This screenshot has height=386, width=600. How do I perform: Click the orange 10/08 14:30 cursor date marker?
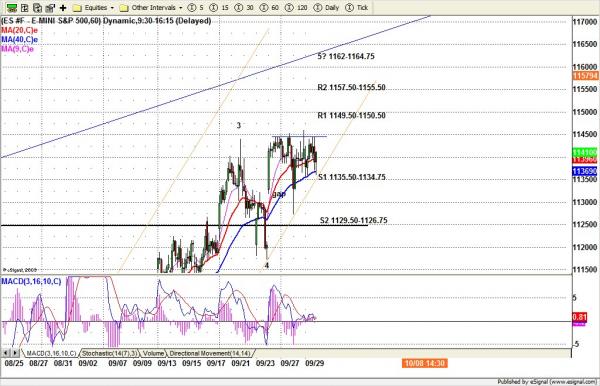click(425, 363)
